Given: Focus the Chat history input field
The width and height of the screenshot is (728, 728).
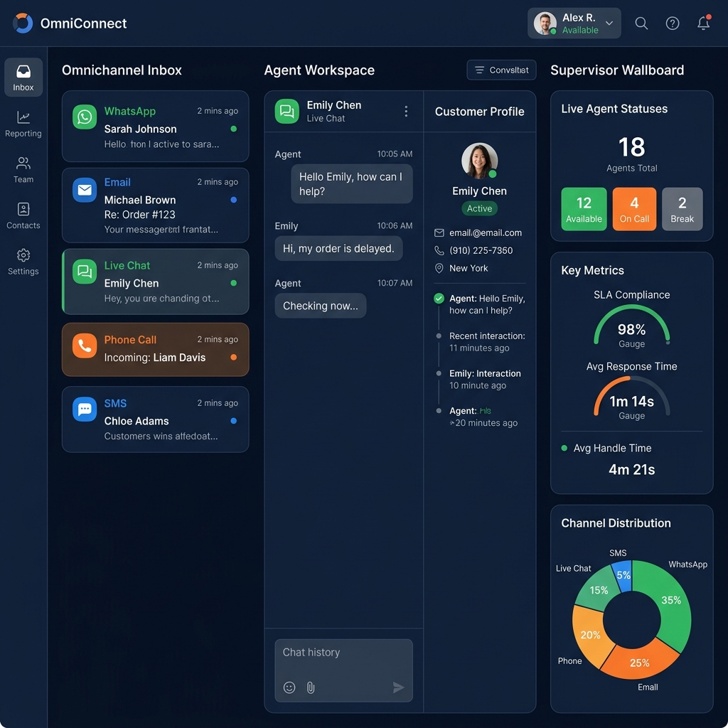Looking at the screenshot, I should [x=343, y=670].
